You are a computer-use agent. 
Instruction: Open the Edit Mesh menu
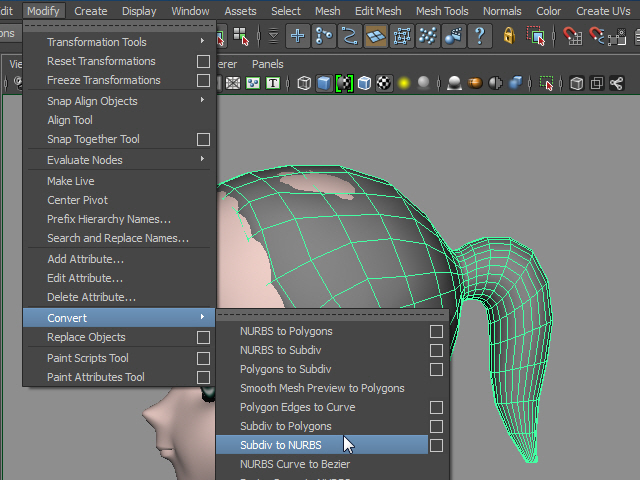378,11
